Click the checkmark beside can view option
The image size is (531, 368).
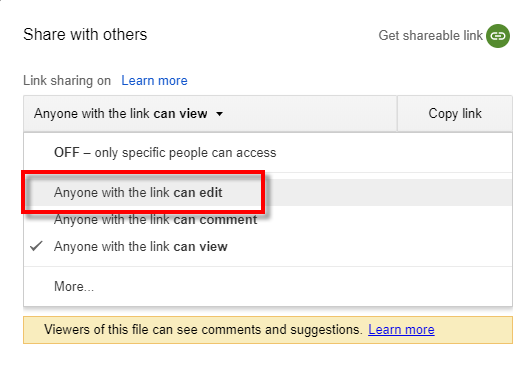(x=36, y=246)
